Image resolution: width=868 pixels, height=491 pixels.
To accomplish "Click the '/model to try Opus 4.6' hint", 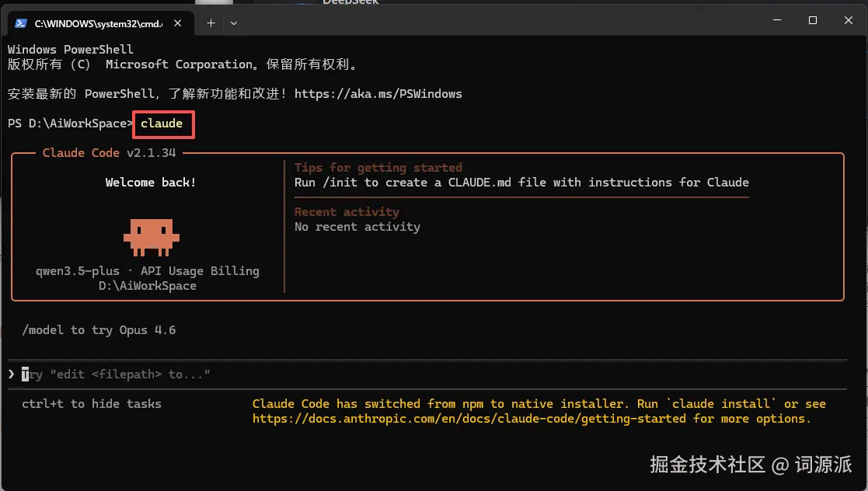I will coord(99,330).
